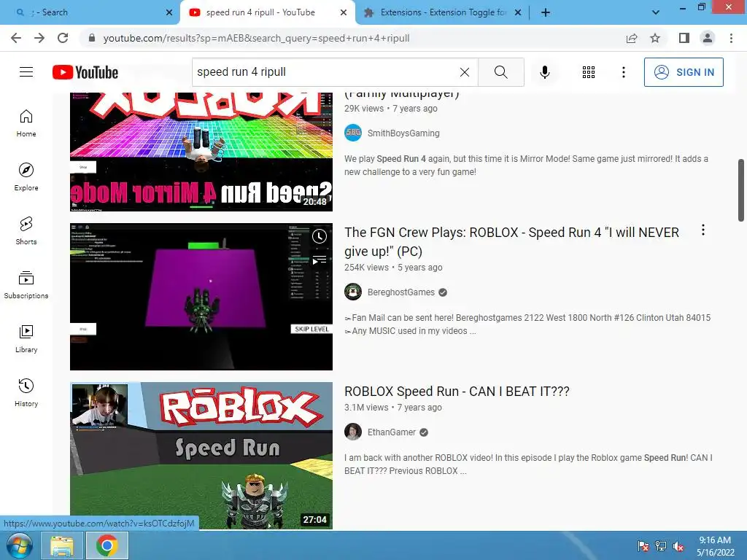Click the address bar URL
Image resolution: width=747 pixels, height=560 pixels.
(x=256, y=38)
